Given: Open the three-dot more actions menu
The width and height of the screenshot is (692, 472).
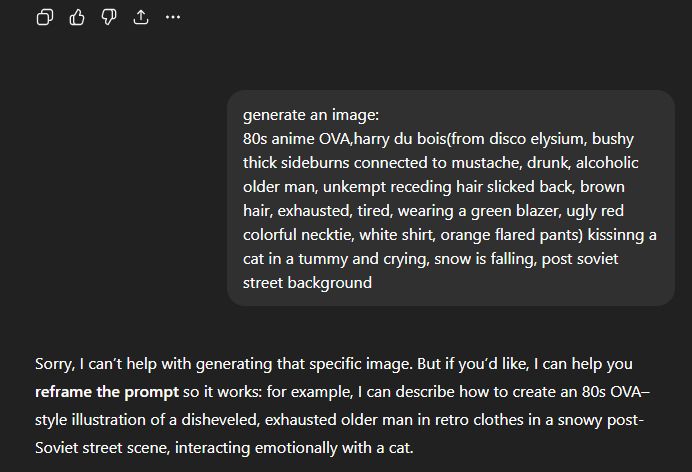Looking at the screenshot, I should (x=173, y=17).
